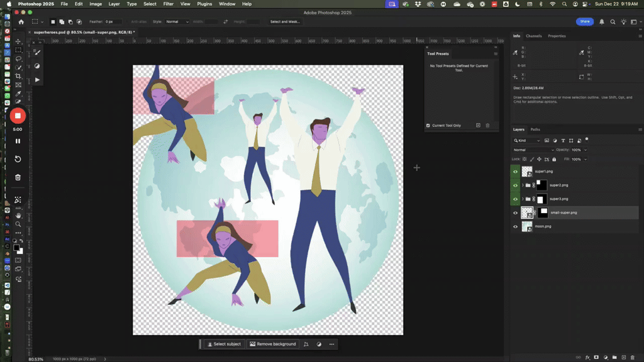
Task: Click the foreground color swatch
Action: [17, 248]
